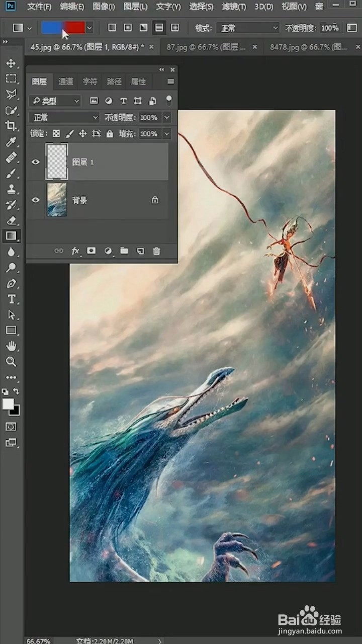Choose linear gradient style

pos(112,28)
